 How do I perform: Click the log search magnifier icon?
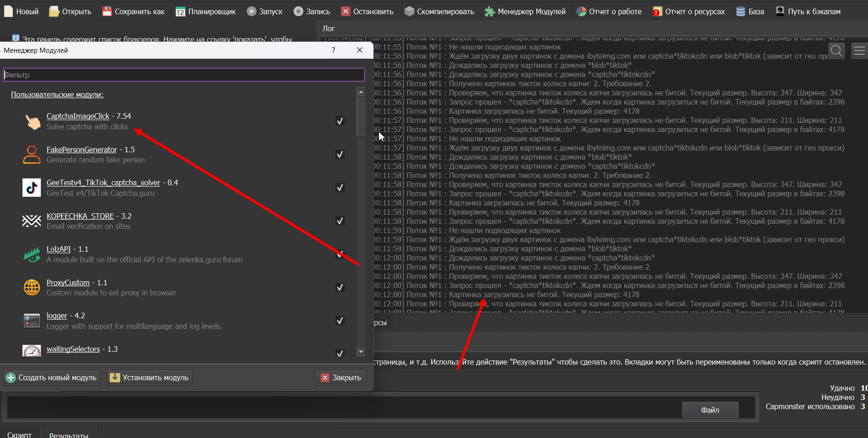(x=836, y=51)
